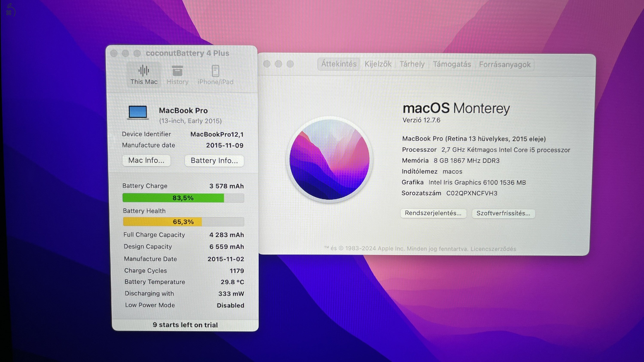Click the battery Manufacture Date 2015-11-02 value
The image size is (644, 362).
(226, 259)
